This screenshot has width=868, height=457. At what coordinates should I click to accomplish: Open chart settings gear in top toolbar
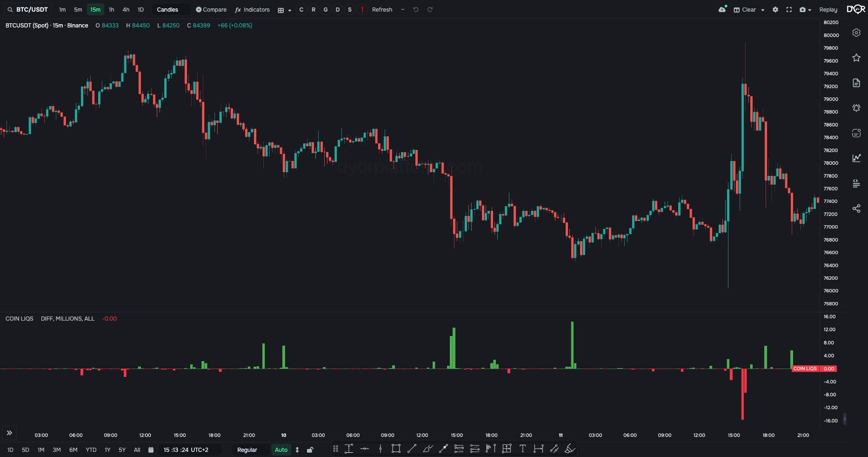tap(775, 9)
